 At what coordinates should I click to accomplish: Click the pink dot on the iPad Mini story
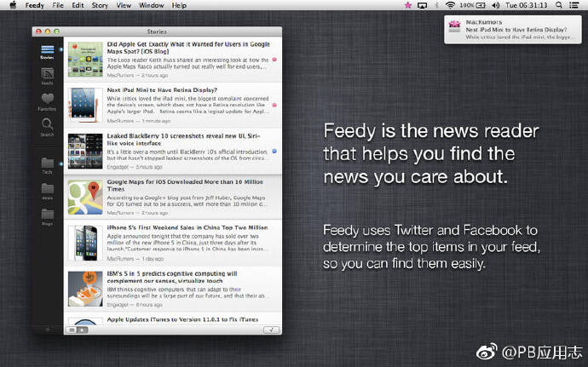coord(274,106)
